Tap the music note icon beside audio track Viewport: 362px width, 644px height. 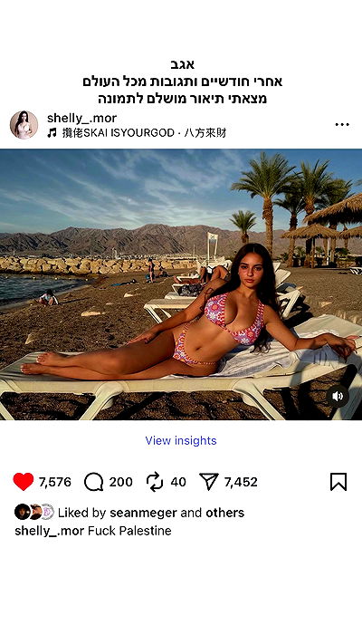[52, 133]
